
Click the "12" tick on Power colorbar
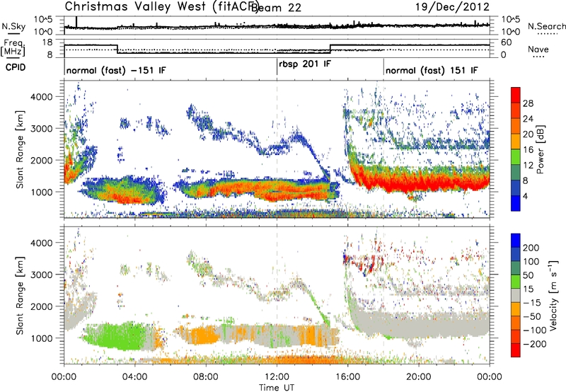[528, 166]
